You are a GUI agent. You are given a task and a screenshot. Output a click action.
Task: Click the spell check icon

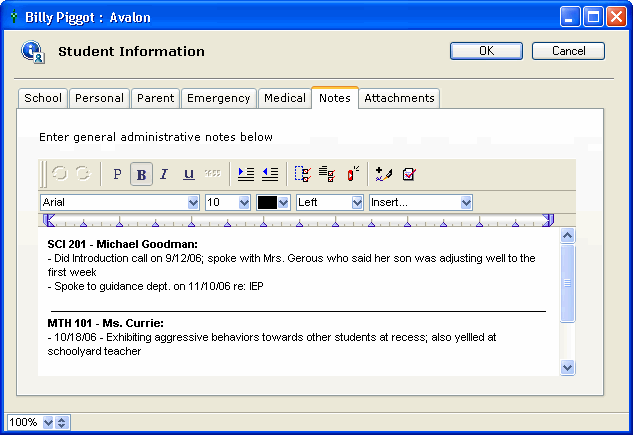(383, 174)
